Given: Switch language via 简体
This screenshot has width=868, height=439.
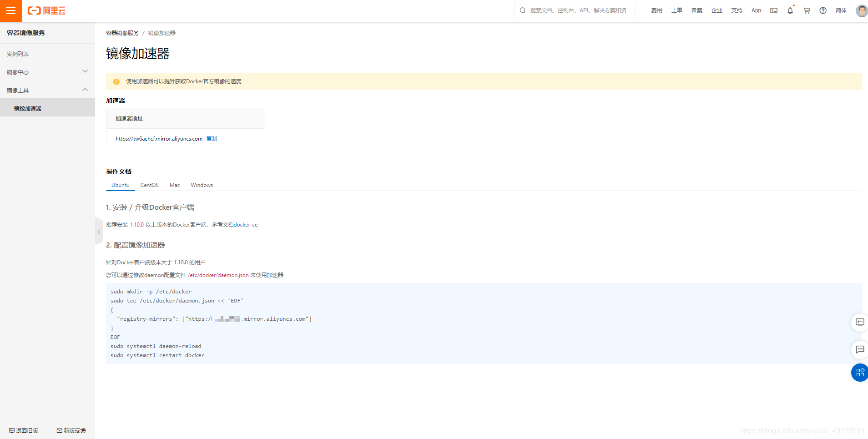Looking at the screenshot, I should [x=841, y=10].
